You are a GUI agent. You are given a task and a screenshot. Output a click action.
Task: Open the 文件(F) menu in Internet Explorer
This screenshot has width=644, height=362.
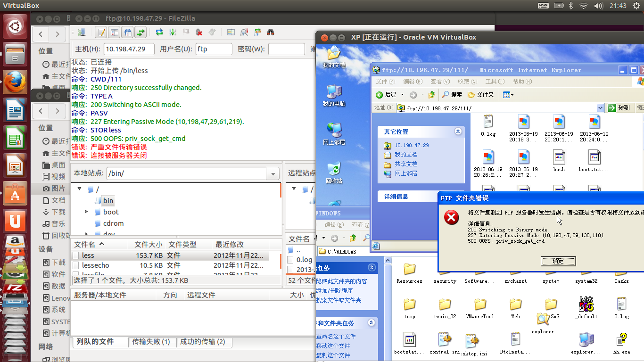(386, 82)
